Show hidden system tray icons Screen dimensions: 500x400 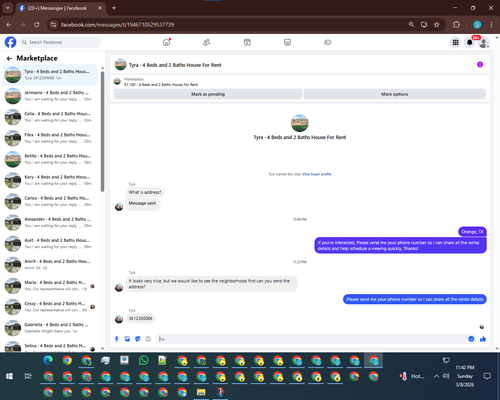point(436,376)
